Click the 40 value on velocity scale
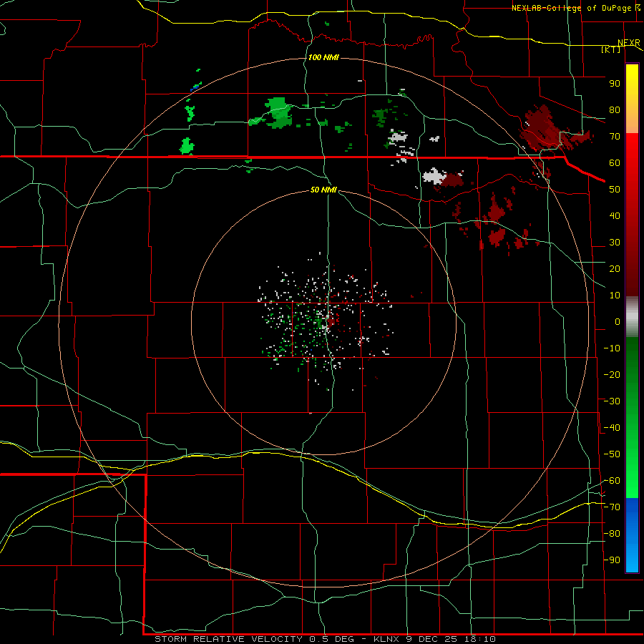The height and width of the screenshot is (644, 644). point(615,216)
